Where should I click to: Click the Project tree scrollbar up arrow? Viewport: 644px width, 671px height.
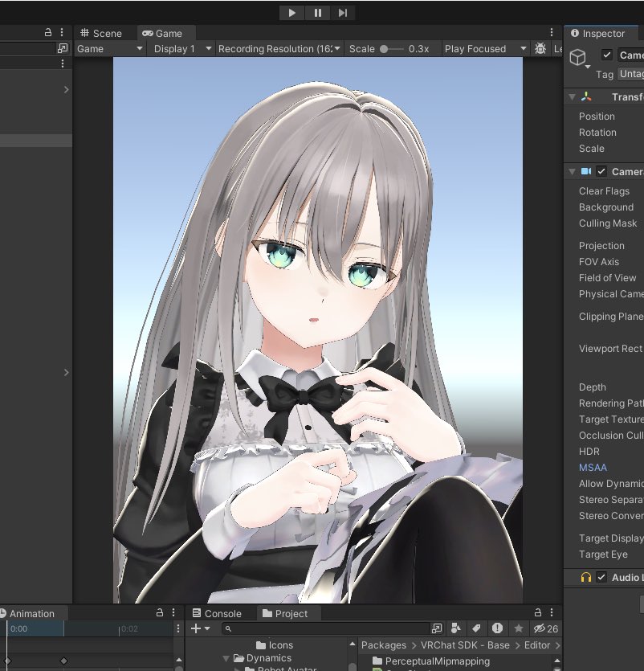pyautogui.click(x=353, y=644)
